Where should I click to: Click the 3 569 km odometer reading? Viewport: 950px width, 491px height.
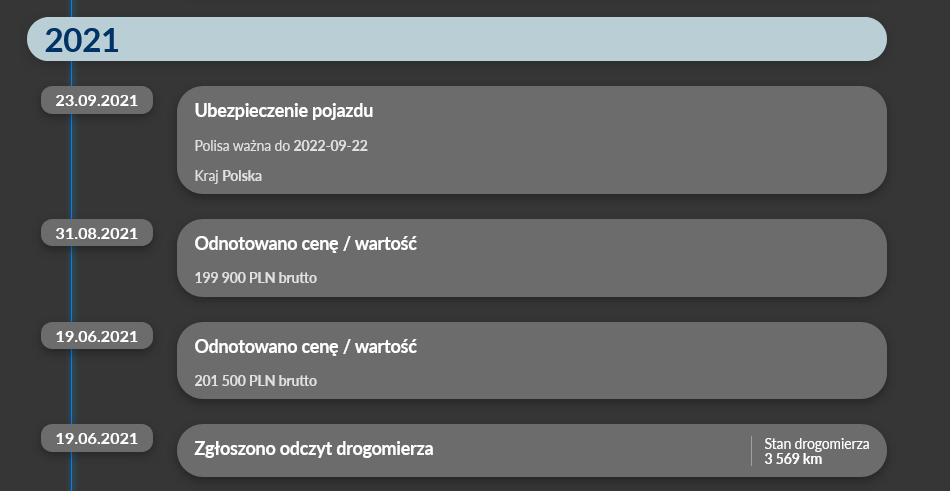[793, 459]
